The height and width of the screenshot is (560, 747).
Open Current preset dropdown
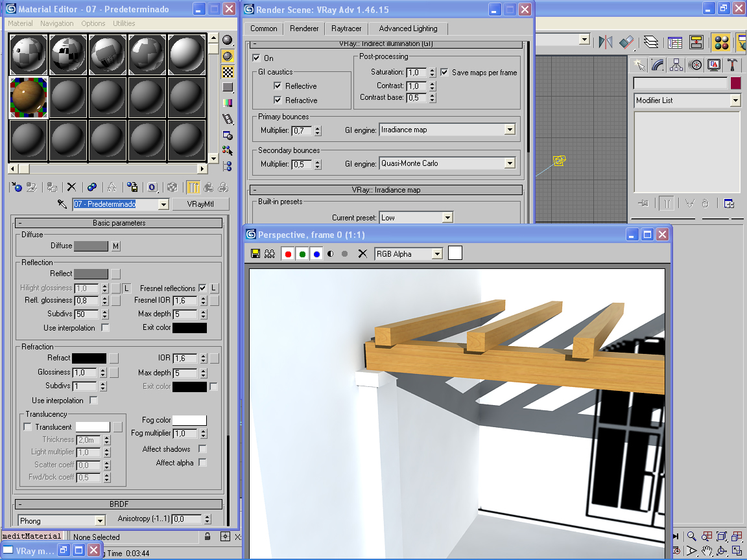[447, 218]
